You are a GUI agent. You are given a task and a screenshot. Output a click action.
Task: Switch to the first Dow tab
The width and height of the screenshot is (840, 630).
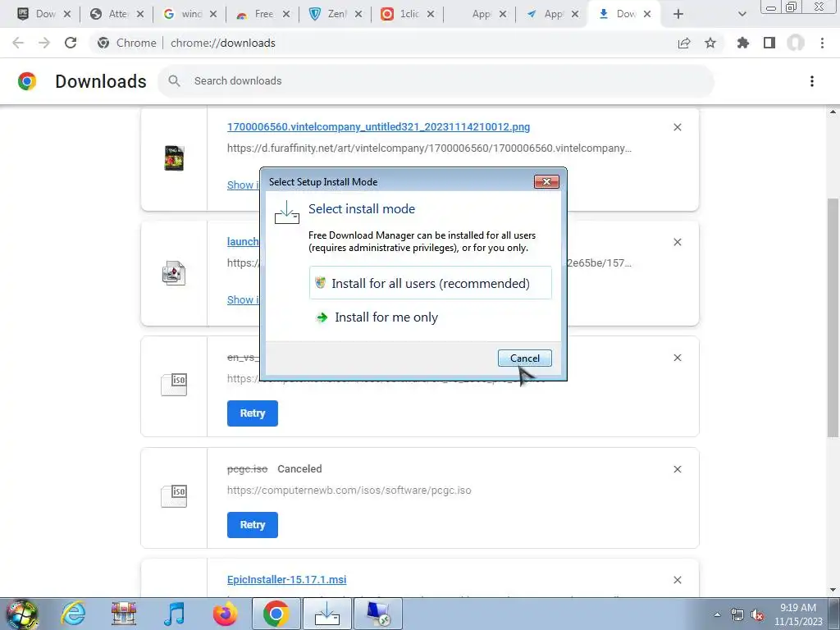coord(38,14)
